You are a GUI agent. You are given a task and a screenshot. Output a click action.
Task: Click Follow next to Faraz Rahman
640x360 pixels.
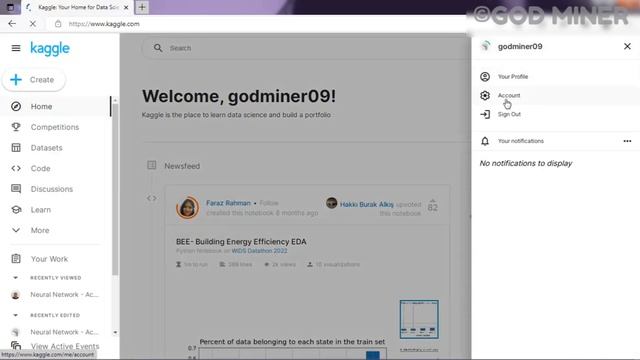[269, 203]
